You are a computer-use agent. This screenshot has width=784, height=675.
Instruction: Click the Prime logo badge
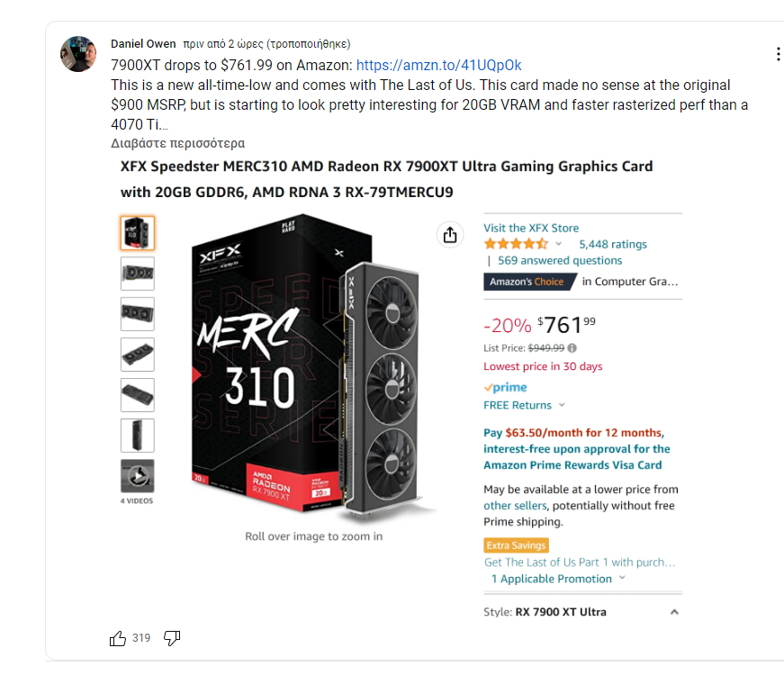[x=506, y=388]
